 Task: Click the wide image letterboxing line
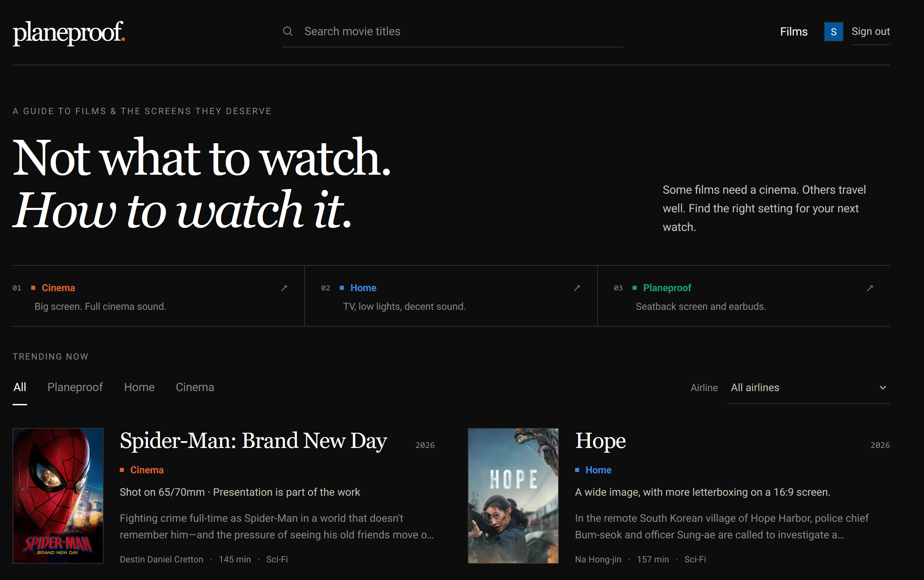tap(702, 492)
